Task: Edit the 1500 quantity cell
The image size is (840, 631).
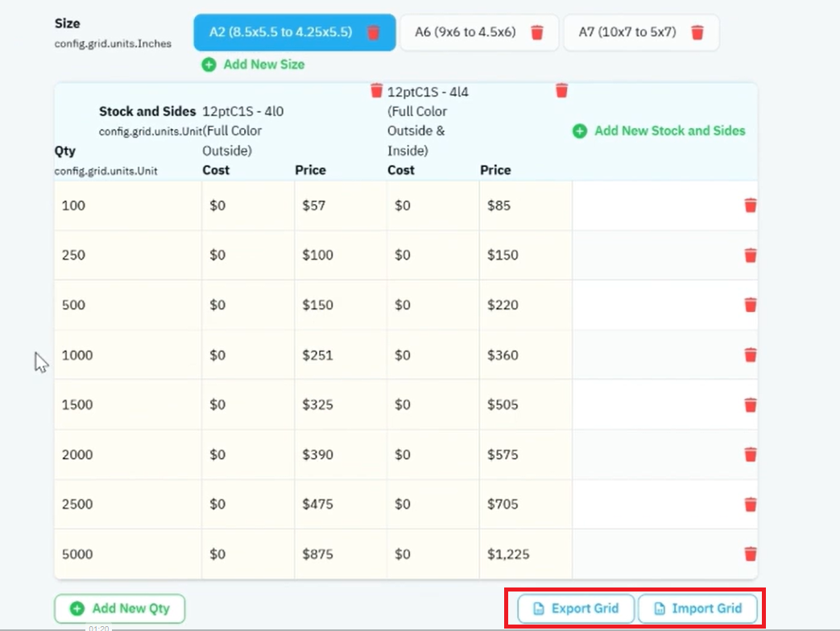Action: coord(128,405)
